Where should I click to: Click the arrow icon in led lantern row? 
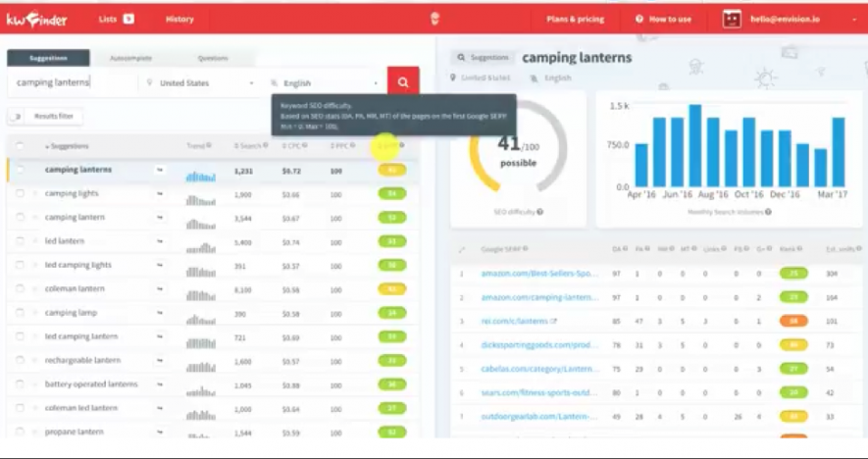click(x=160, y=241)
